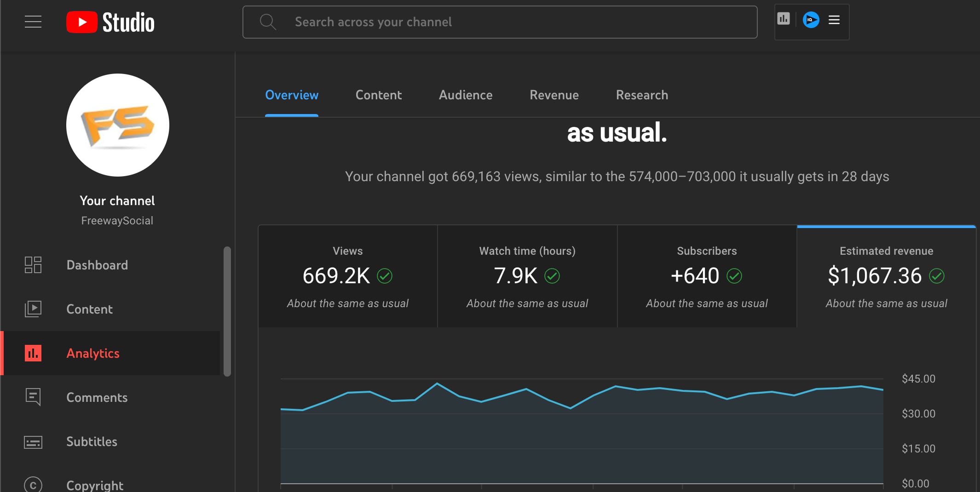Open Comments in the sidebar

110,397
